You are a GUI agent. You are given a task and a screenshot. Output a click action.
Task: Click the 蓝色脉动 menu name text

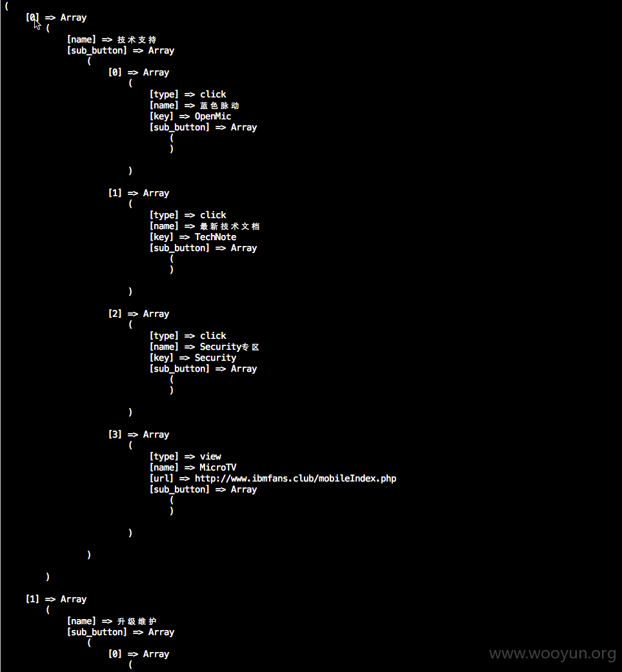[219, 105]
